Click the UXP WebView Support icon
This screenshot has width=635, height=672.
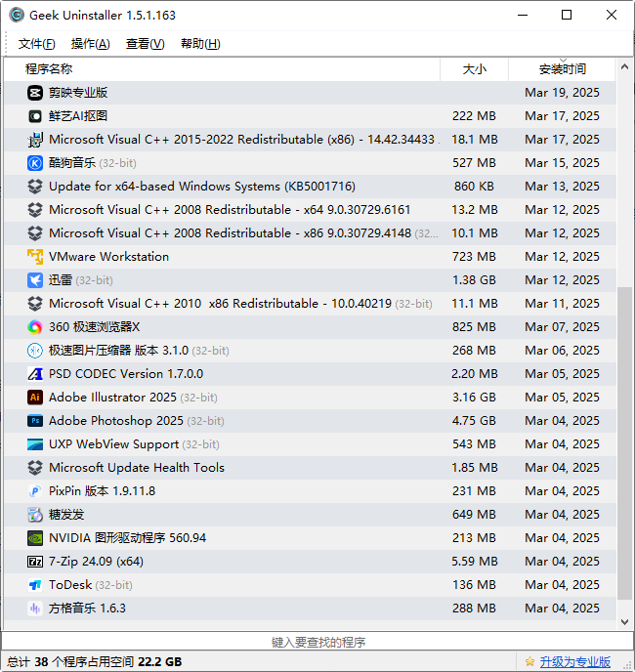[35, 444]
